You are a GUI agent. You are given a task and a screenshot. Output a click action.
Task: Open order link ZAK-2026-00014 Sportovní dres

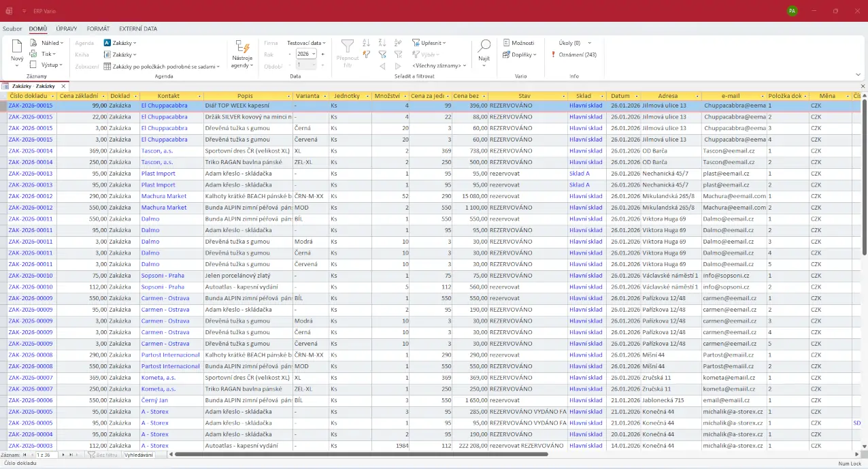pyautogui.click(x=30, y=151)
